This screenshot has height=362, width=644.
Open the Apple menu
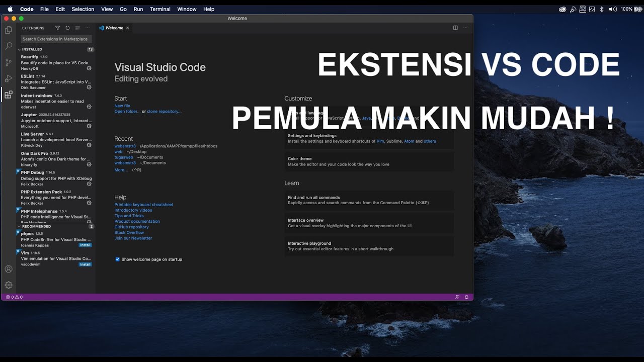click(10, 9)
